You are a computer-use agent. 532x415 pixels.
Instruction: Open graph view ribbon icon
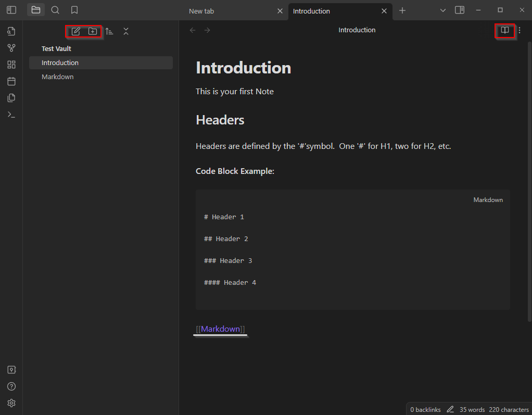coord(11,48)
